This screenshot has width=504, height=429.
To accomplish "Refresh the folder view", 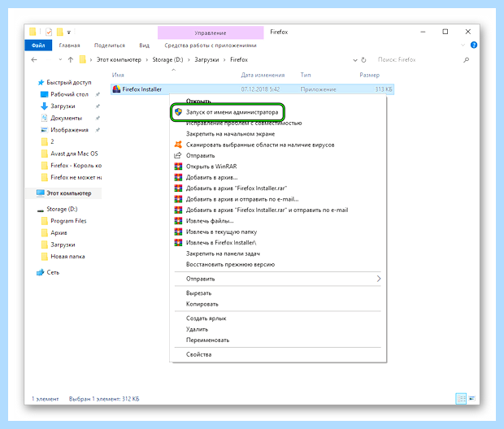I will coord(363,60).
